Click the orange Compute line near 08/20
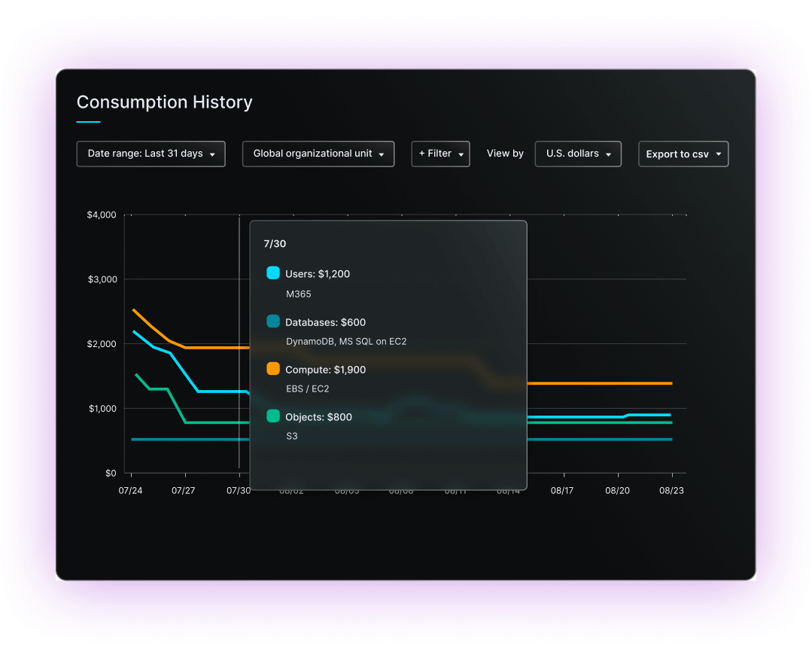The width and height of the screenshot is (812, 649). point(617,383)
